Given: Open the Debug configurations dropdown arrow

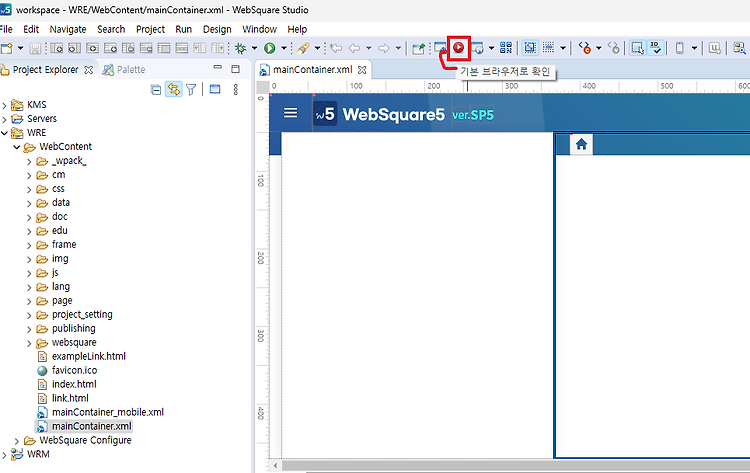Looking at the screenshot, I should [x=254, y=48].
